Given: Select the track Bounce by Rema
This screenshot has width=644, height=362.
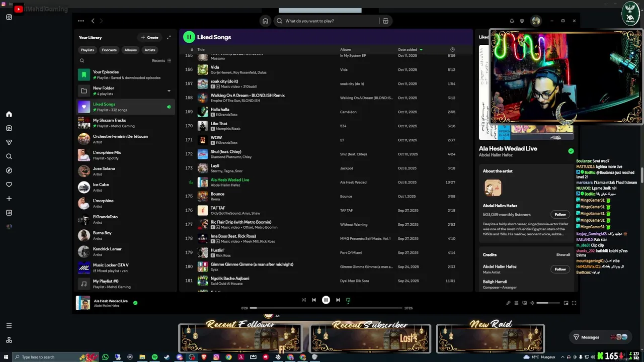Looking at the screenshot, I should click(326, 197).
